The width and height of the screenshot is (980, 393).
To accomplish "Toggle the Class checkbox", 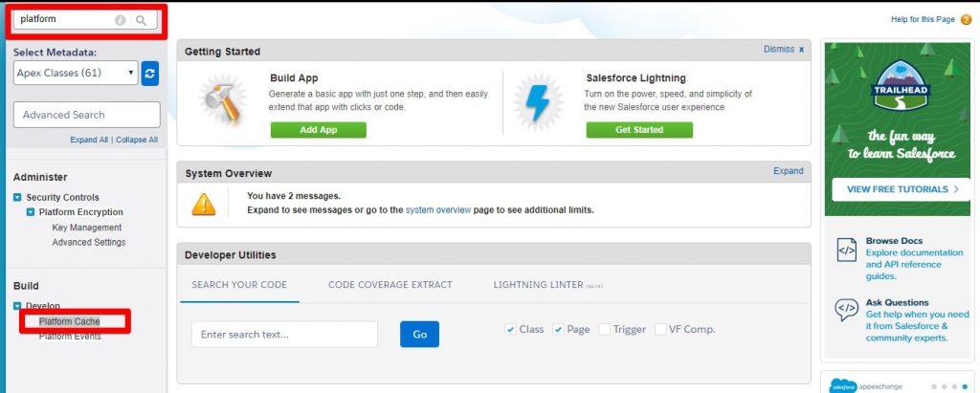I will pyautogui.click(x=510, y=329).
